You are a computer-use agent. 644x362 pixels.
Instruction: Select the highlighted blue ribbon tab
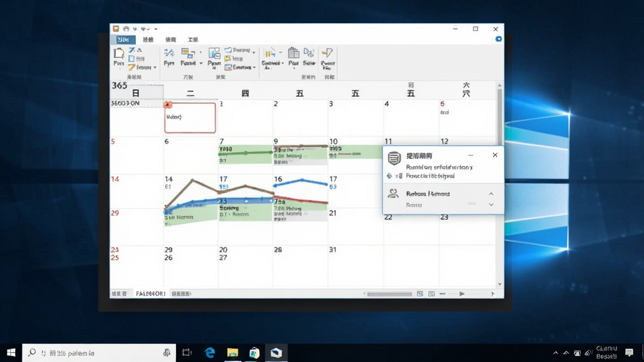pos(123,40)
